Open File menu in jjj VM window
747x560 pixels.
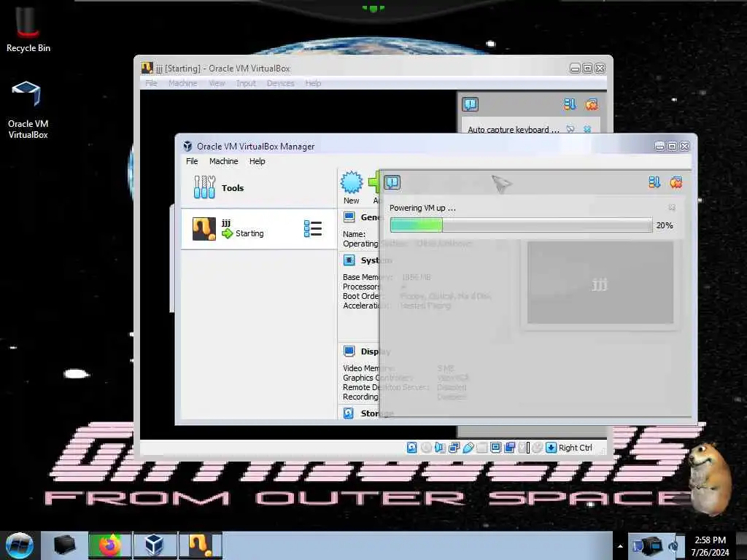[x=151, y=83]
